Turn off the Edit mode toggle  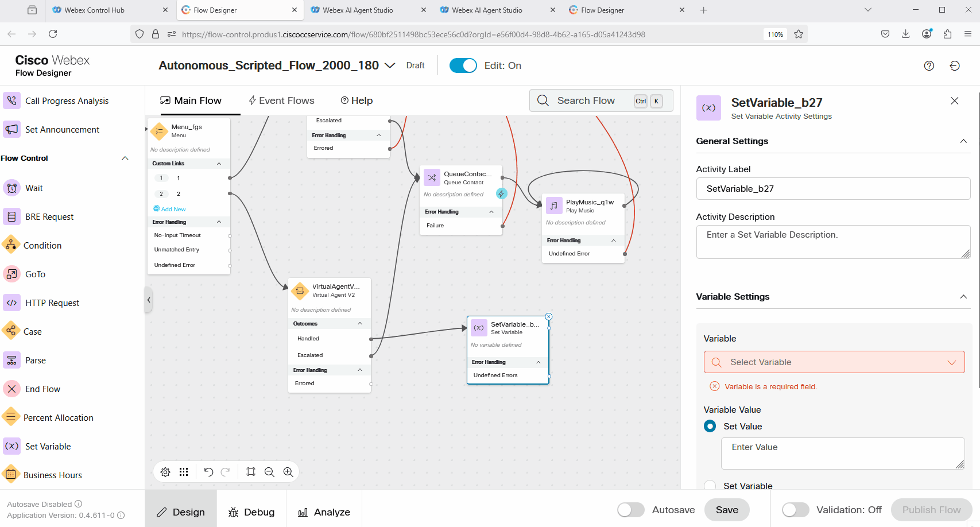(463, 65)
